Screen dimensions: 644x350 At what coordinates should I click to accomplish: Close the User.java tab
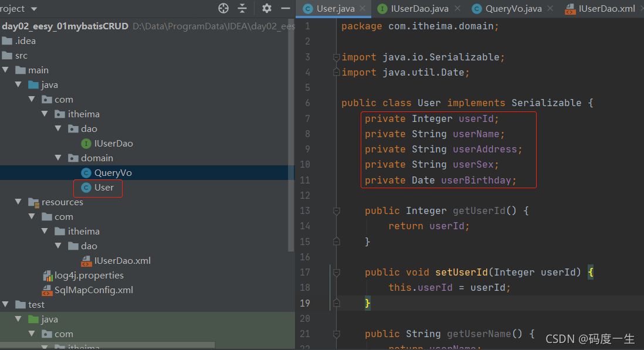362,8
